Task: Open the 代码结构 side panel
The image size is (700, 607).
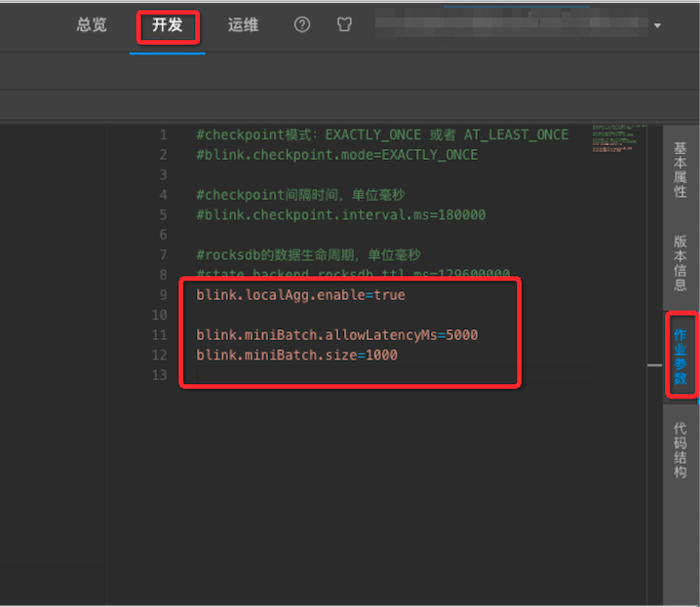Action: pyautogui.click(x=680, y=450)
